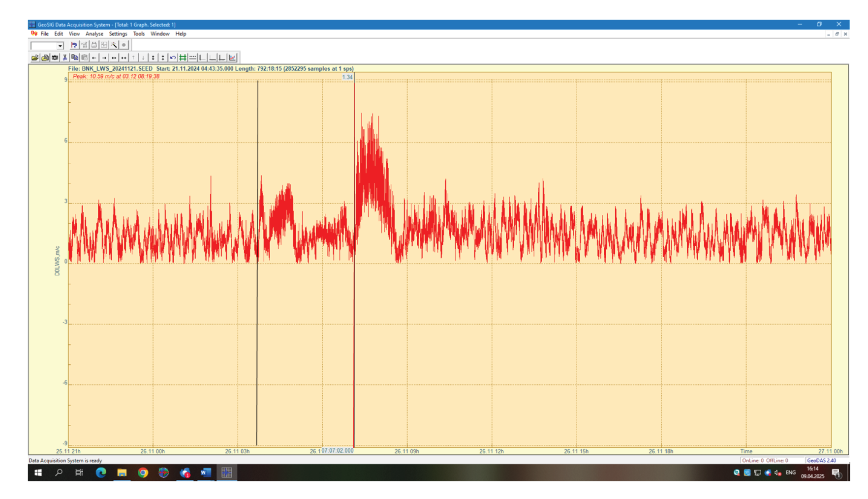Click the open file folder icon
This screenshot has width=868, height=499.
pyautogui.click(x=35, y=58)
